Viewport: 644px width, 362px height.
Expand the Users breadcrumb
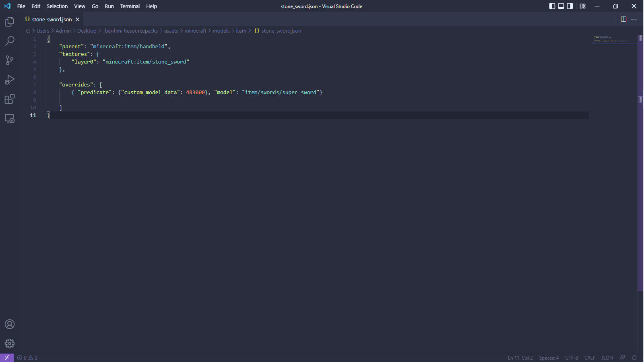[x=43, y=31]
